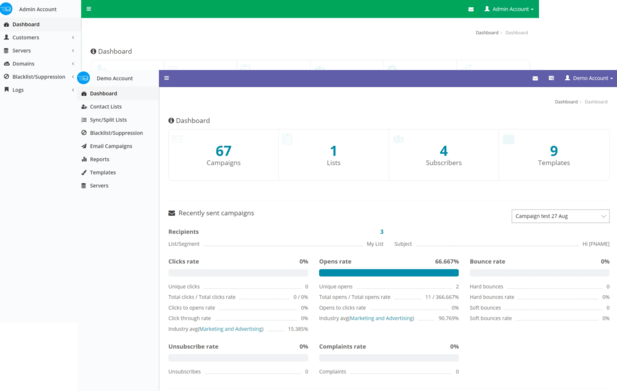Click the Logs bookmark icon in Admin sidebar
Image resolution: width=617 pixels, height=391 pixels.
[x=6, y=90]
